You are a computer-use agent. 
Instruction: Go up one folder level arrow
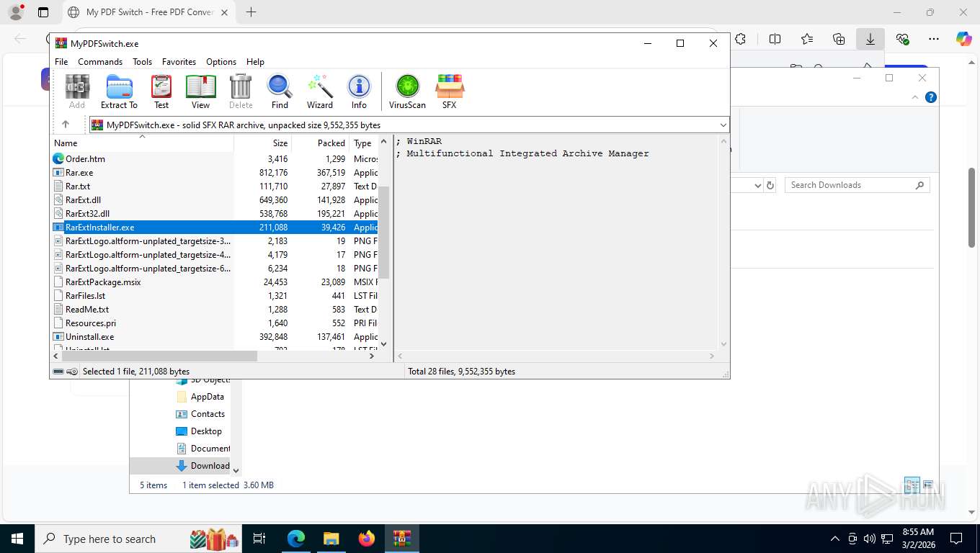click(x=65, y=125)
